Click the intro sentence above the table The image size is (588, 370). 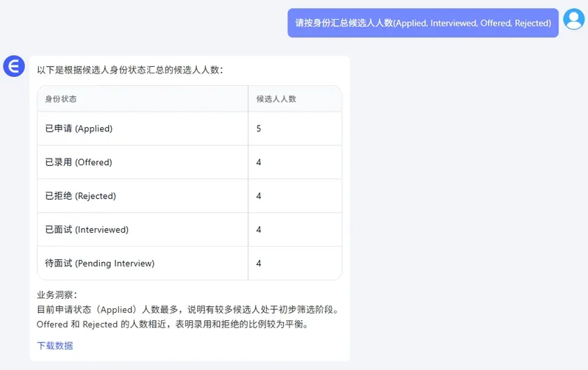(130, 70)
